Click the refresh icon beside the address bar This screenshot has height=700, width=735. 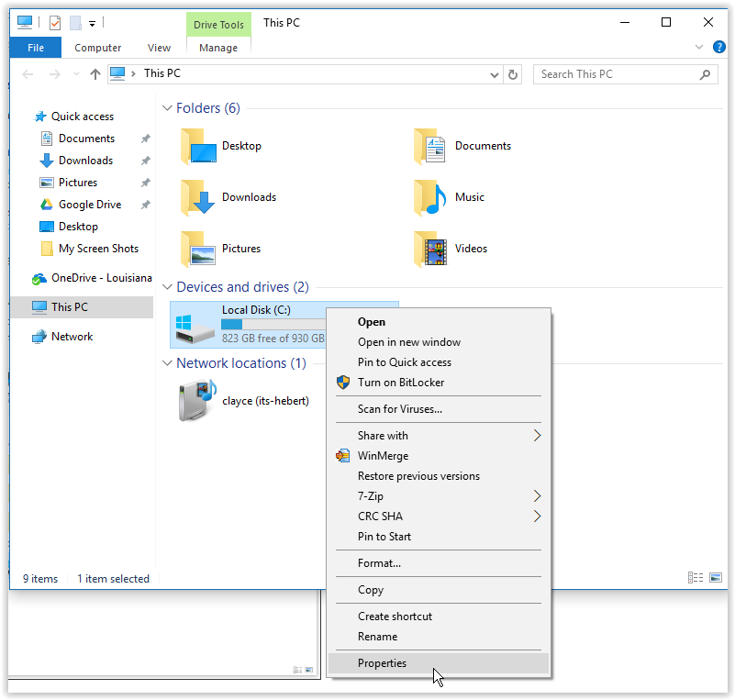click(513, 74)
